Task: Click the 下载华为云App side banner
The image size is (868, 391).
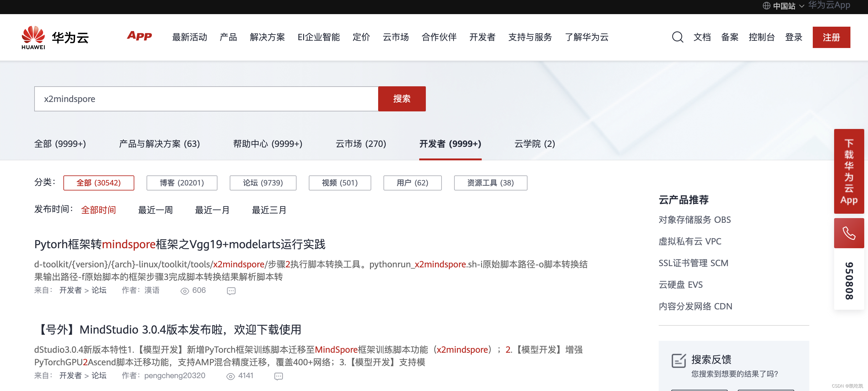Action: 849,171
